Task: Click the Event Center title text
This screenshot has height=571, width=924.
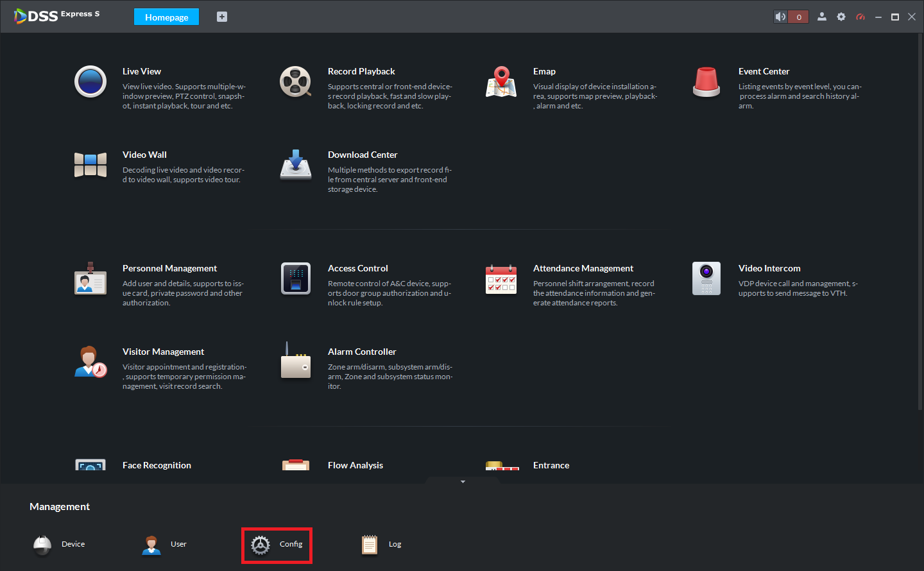Action: [x=764, y=71]
